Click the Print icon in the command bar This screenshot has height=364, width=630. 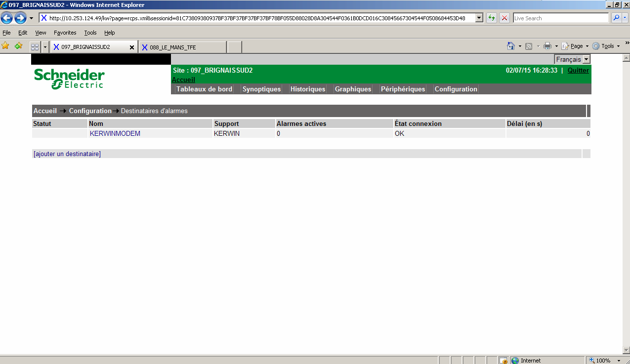pos(547,46)
